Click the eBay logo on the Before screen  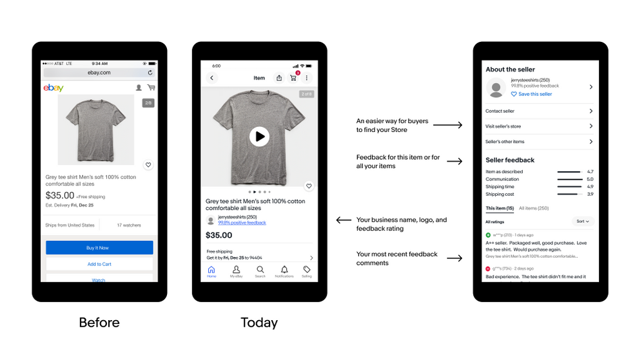click(x=54, y=88)
